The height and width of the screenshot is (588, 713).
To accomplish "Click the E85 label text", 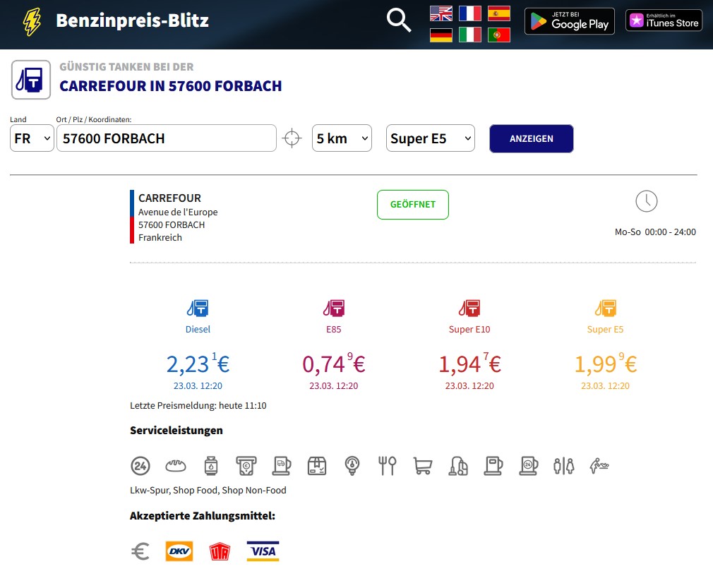I will (334, 329).
